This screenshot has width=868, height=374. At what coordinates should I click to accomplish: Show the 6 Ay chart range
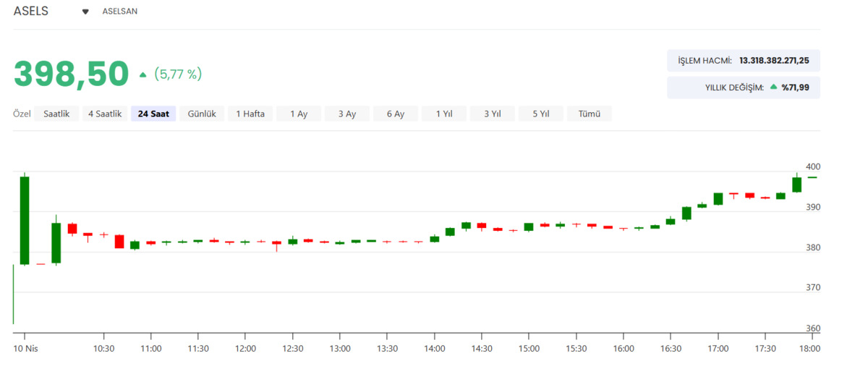pyautogui.click(x=396, y=114)
